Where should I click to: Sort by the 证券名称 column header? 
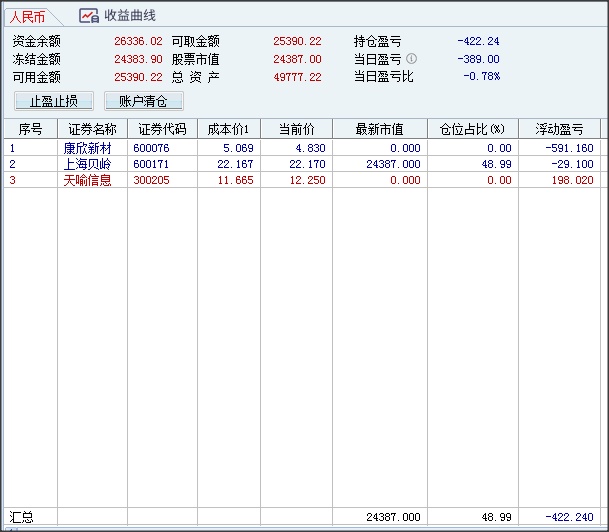tap(92, 129)
